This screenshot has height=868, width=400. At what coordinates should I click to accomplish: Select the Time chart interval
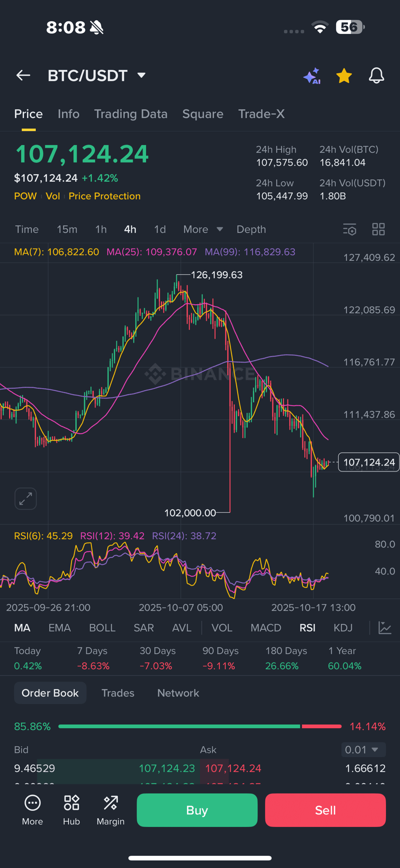pos(27,229)
